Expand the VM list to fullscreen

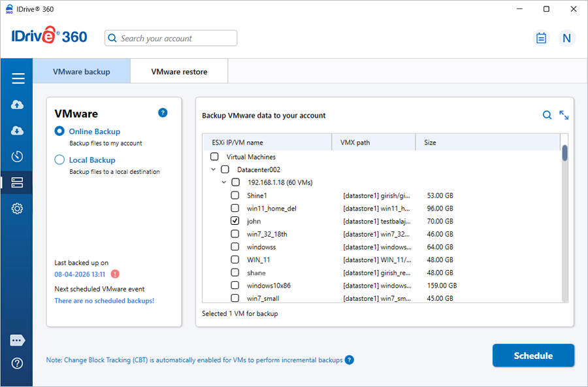564,115
